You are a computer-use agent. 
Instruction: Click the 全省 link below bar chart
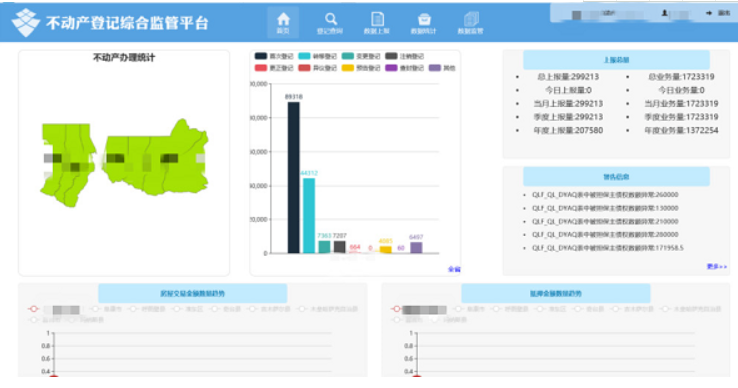tap(454, 269)
